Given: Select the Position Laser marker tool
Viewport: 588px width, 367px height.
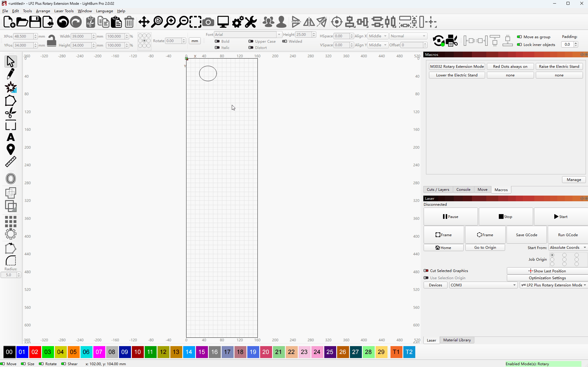Looking at the screenshot, I should pos(11,149).
